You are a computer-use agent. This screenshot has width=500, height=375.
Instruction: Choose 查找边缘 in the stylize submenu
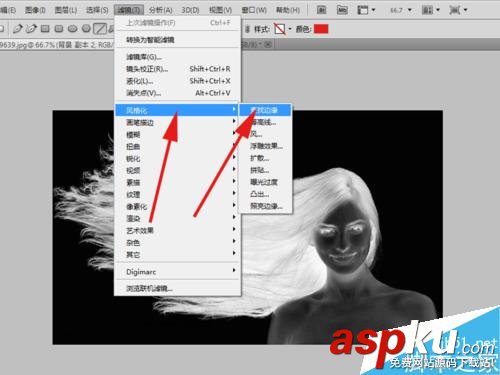pyautogui.click(x=266, y=110)
